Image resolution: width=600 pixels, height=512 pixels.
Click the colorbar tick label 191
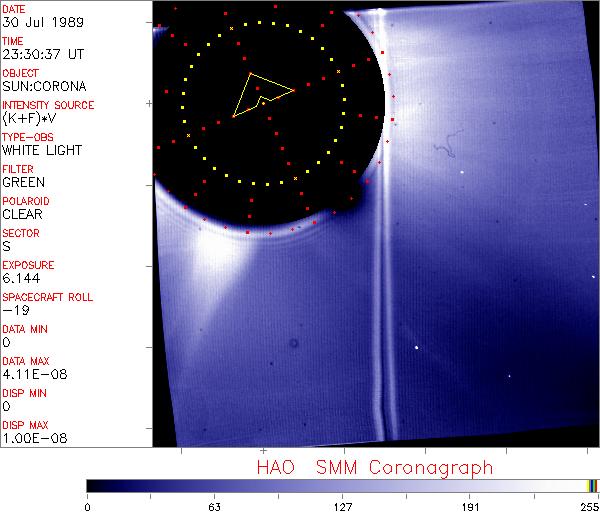[470, 507]
